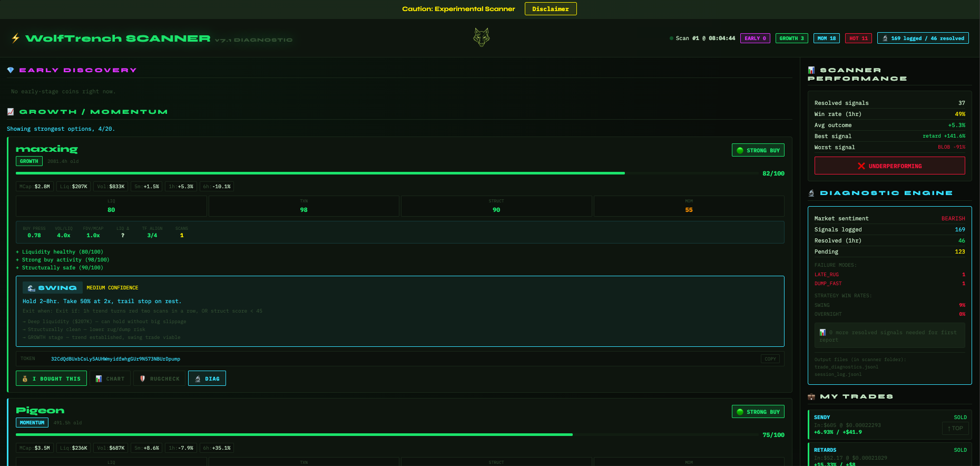Click the I BOUGHT THIS button for maxxing
Image resolution: width=980 pixels, height=466 pixels.
pyautogui.click(x=51, y=378)
